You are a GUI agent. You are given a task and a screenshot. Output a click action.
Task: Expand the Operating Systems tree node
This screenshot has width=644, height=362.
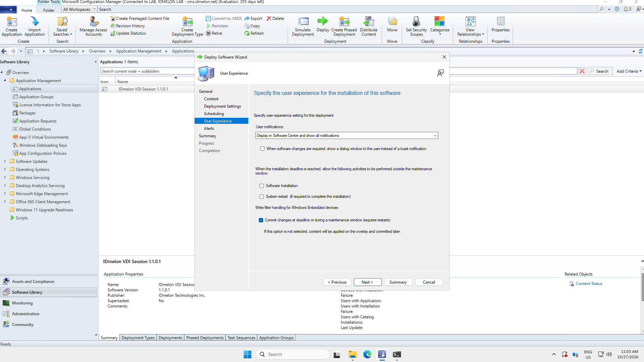pos(5,170)
